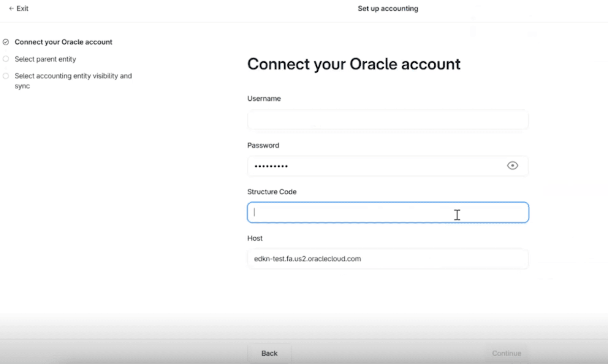Image resolution: width=608 pixels, height=364 pixels.
Task: Select the accounting entity visibility step circle
Action: click(6, 76)
